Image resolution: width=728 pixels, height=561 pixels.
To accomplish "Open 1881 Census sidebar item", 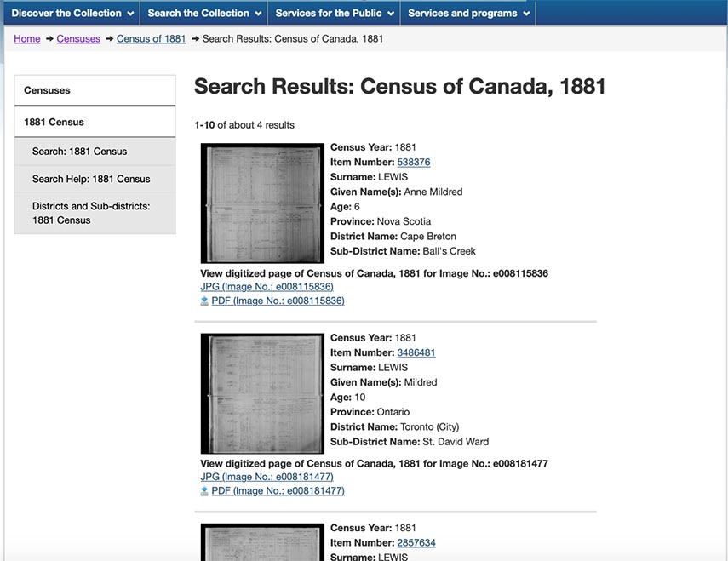I will coord(95,122).
